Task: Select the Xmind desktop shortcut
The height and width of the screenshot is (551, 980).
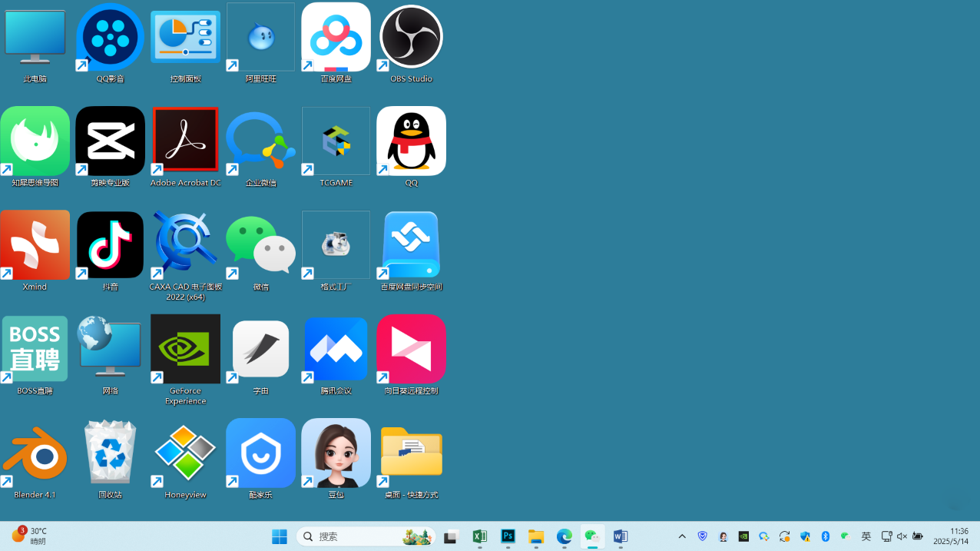Action: [x=35, y=251]
